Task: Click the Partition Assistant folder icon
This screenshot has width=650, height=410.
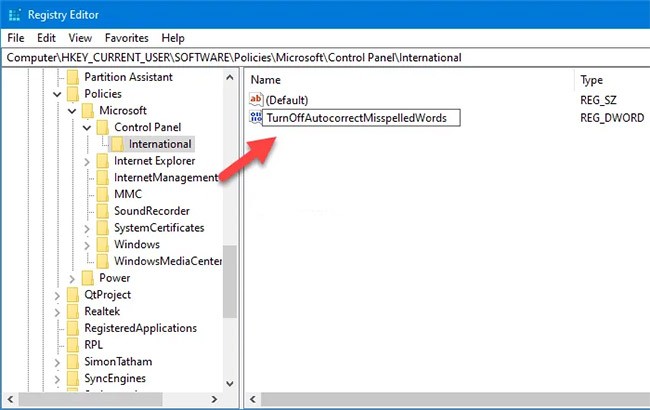Action: pyautogui.click(x=72, y=77)
